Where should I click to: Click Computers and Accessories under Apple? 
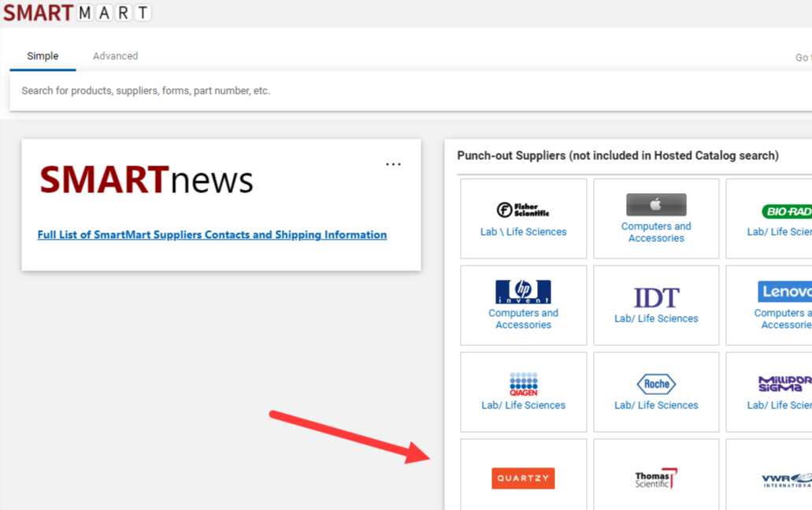coord(656,233)
